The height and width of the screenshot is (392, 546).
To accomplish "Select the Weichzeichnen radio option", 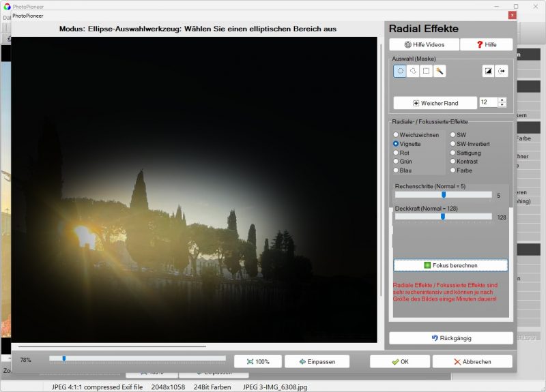I will click(396, 135).
